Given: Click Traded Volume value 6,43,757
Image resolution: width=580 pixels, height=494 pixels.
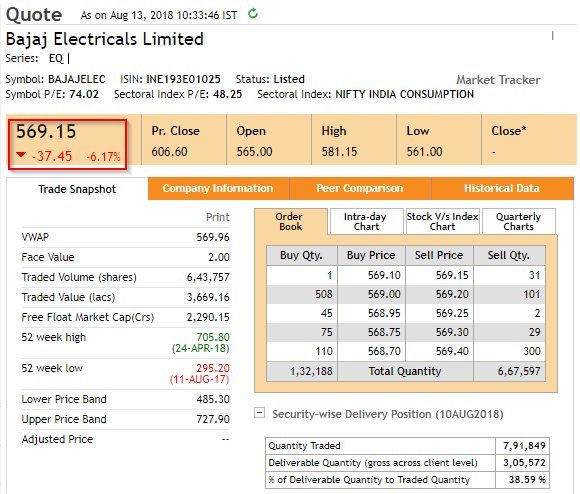Looking at the screenshot, I should tap(208, 277).
